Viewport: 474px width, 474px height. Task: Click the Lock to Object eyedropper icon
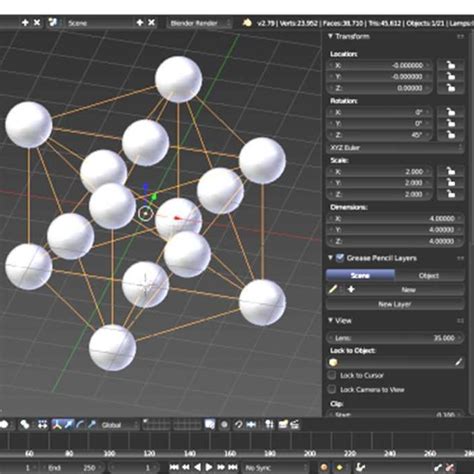click(459, 362)
